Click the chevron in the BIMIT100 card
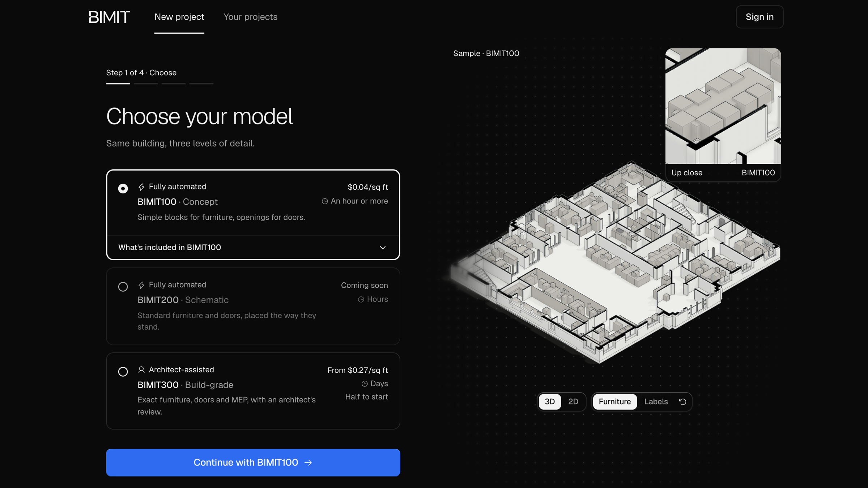This screenshot has height=488, width=868. coord(383,248)
